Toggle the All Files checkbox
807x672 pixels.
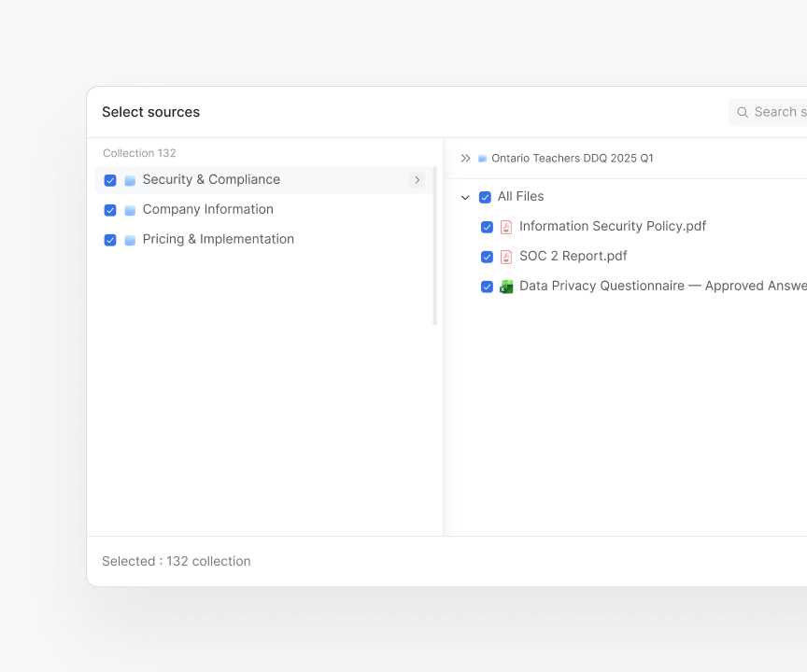485,197
